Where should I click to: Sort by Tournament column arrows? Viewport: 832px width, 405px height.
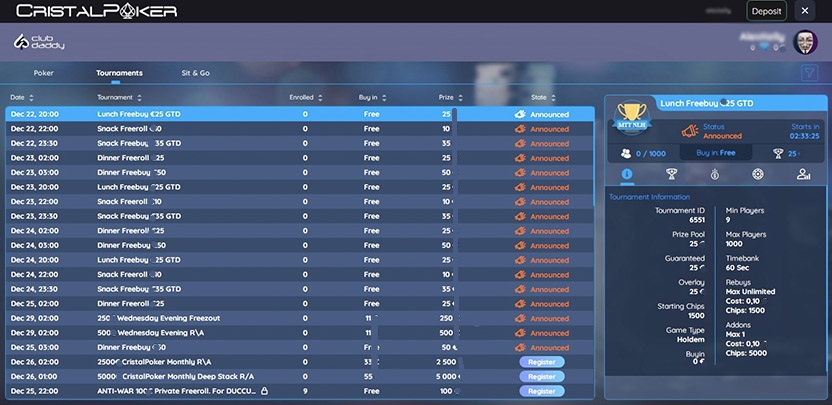coord(139,98)
